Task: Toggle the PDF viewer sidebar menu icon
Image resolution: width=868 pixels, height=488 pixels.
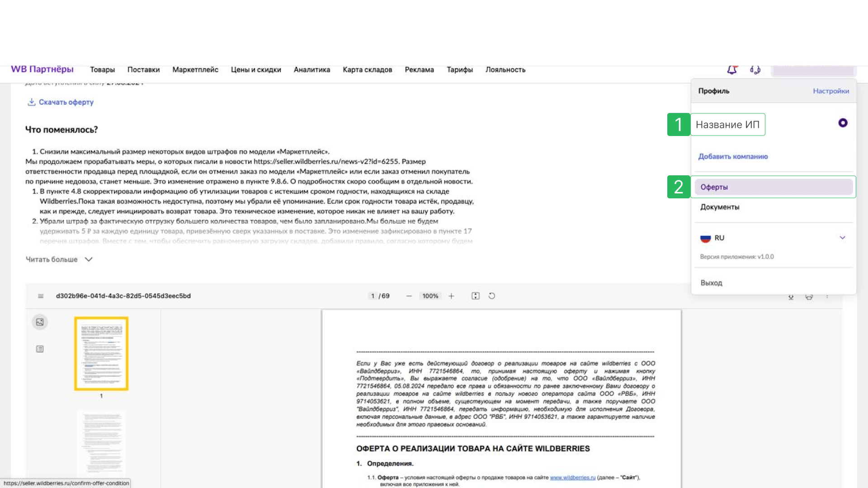Action: [x=41, y=296]
